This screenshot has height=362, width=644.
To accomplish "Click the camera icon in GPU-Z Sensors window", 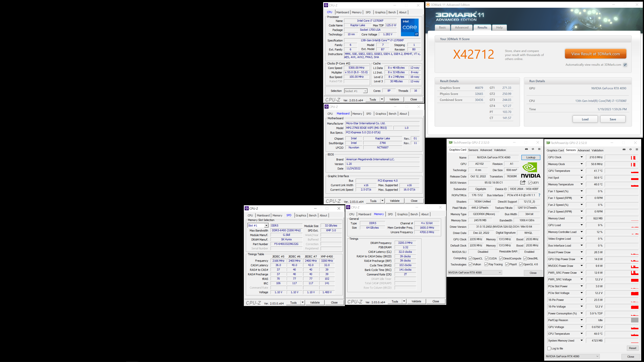I will pos(624,149).
